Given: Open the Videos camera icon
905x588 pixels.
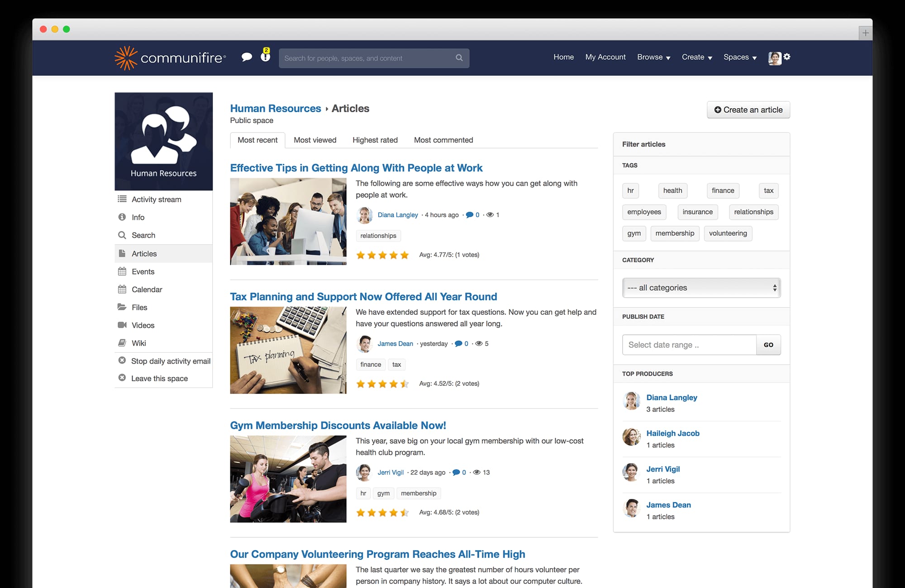Looking at the screenshot, I should click(x=122, y=325).
